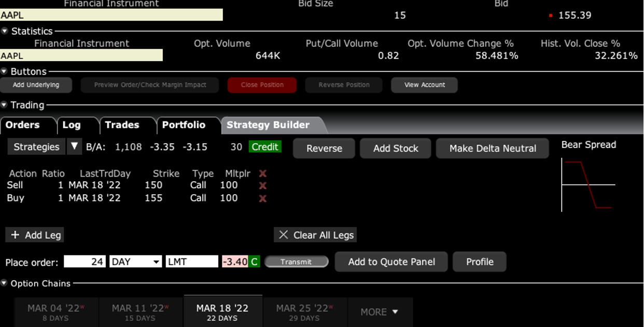This screenshot has height=327, width=644.
Task: Collapse the Statistics section
Action: coord(4,31)
